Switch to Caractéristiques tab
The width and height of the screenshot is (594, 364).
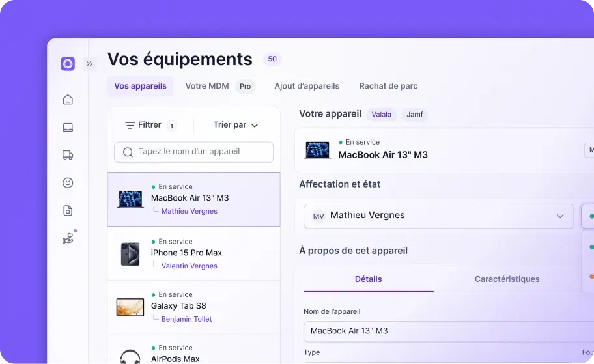coord(507,279)
